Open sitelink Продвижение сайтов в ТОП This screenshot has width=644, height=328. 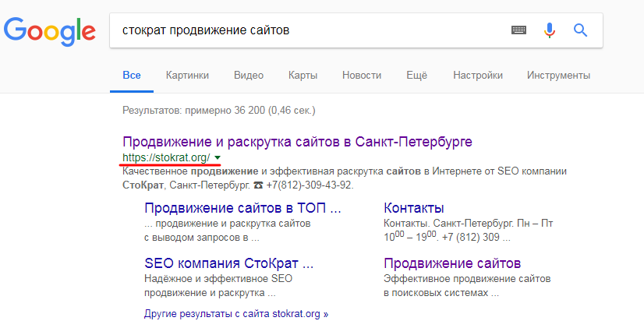tap(242, 208)
